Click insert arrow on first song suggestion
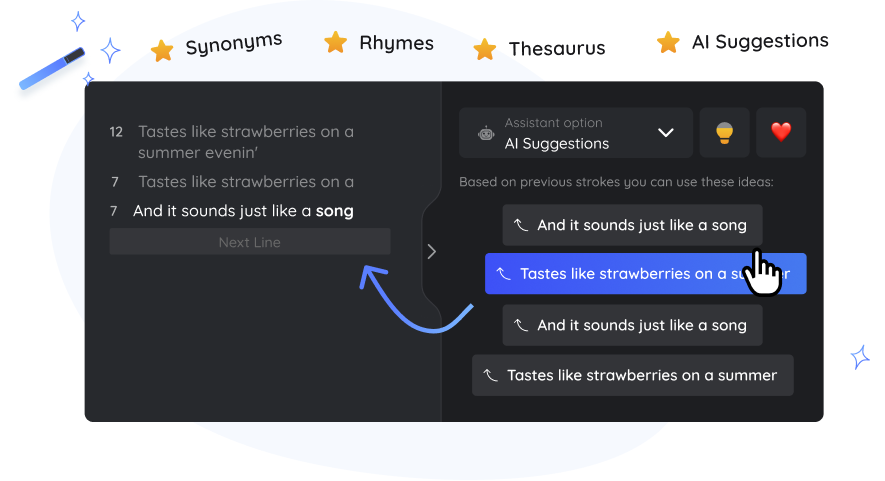 tap(520, 225)
